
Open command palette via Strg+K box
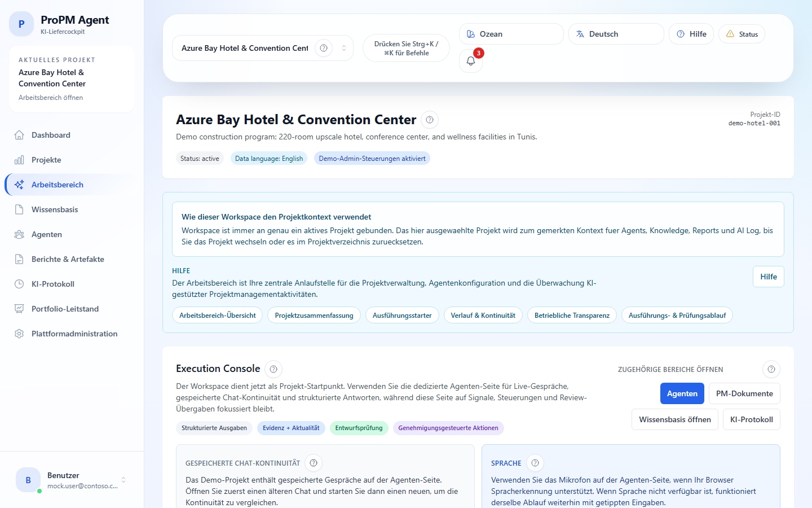click(406, 48)
